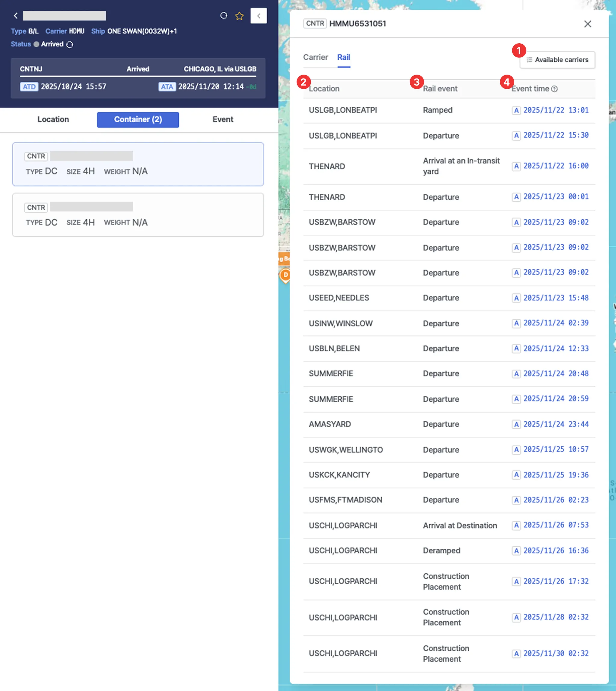This screenshot has height=691, width=616.
Task: Click the Ramped event time 2025/11/22 13:01
Action: point(556,110)
